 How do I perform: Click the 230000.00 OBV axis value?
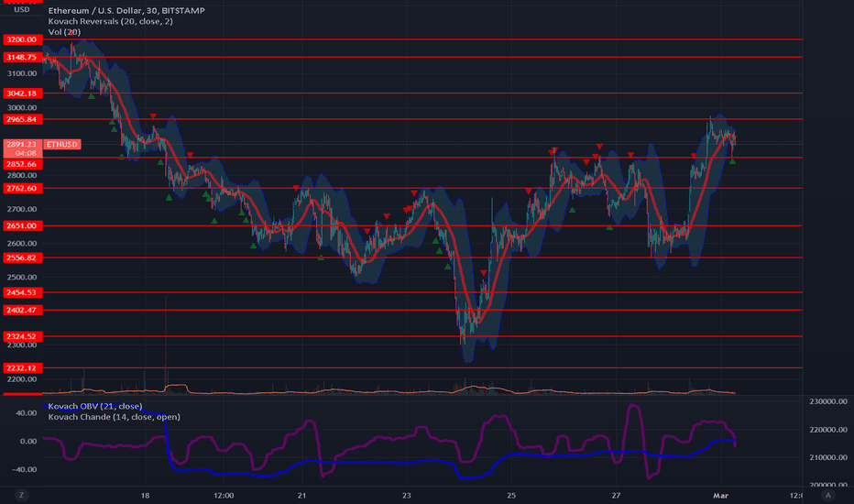pyautogui.click(x=828, y=401)
